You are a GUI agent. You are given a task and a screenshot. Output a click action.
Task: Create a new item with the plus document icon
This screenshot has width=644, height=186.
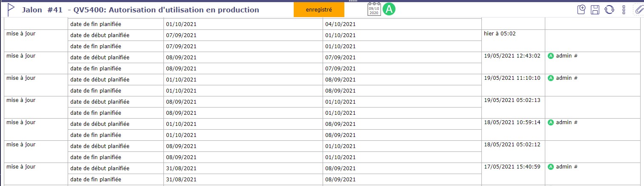click(581, 9)
